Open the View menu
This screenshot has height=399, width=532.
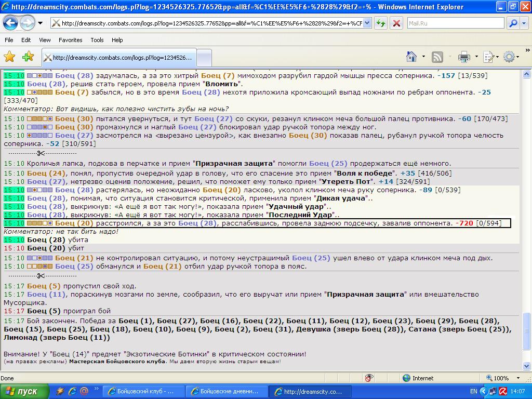(45, 40)
